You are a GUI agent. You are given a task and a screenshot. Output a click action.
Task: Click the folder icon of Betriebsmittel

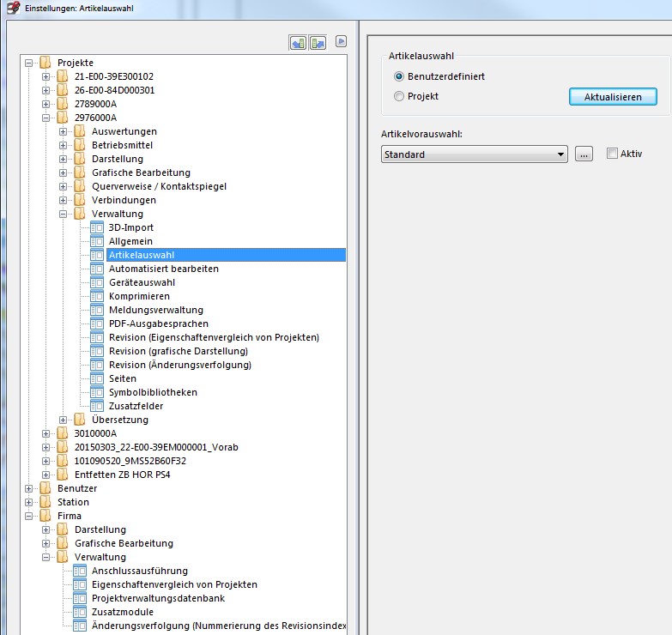point(80,145)
